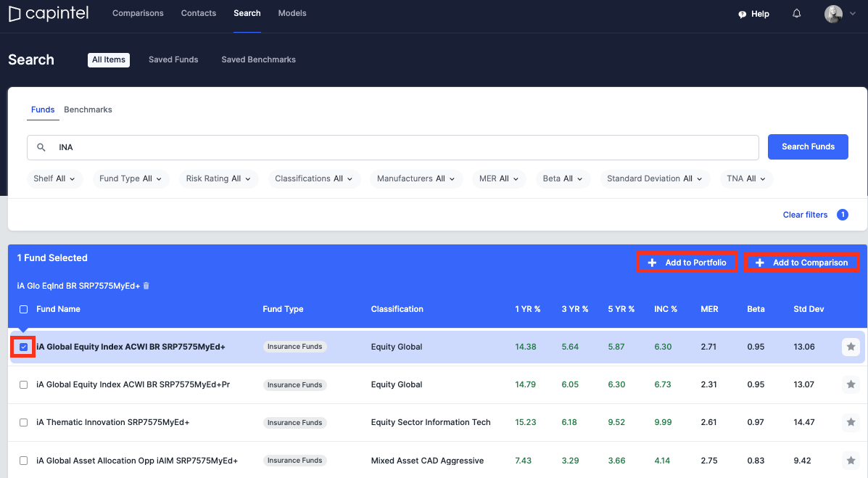Remove iA Glo EqInd fund with trash icon
Image resolution: width=868 pixels, height=478 pixels.
coord(146,286)
